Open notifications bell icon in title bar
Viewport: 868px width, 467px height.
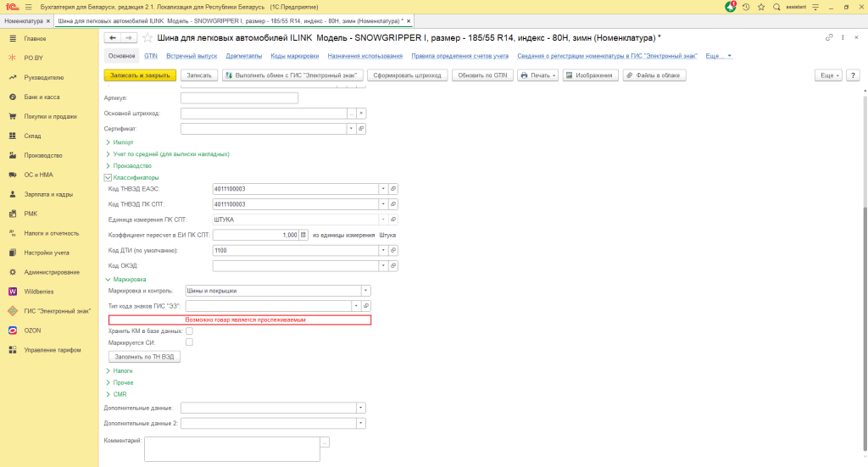(x=731, y=7)
